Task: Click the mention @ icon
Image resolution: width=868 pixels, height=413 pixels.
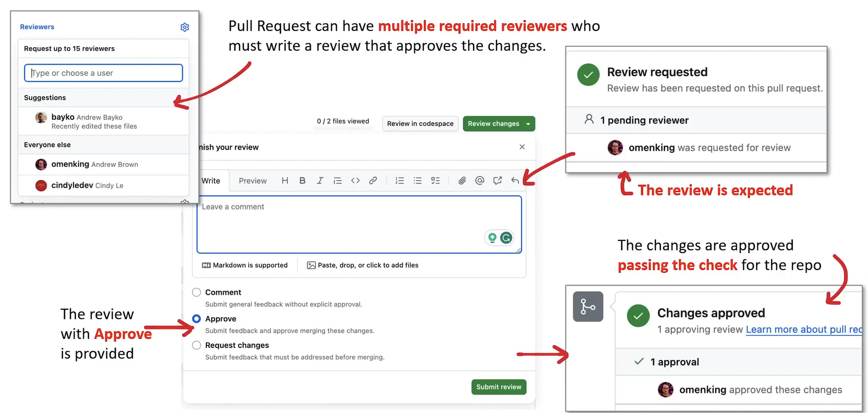Action: tap(479, 181)
